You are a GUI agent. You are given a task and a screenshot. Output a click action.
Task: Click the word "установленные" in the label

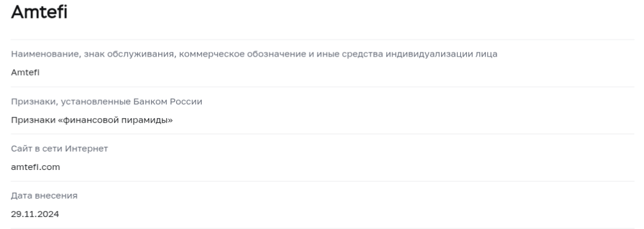95,101
